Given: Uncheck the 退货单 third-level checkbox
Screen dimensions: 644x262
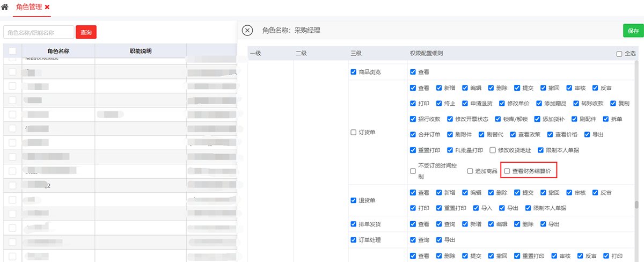Looking at the screenshot, I should pyautogui.click(x=353, y=200).
